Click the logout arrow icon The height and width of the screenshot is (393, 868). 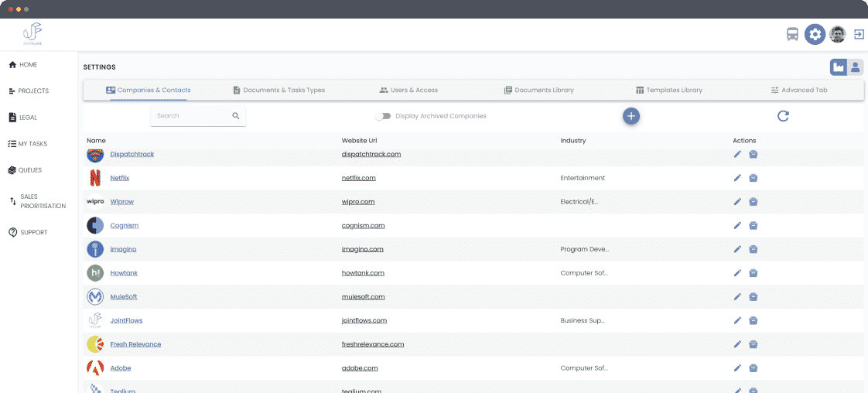(859, 34)
